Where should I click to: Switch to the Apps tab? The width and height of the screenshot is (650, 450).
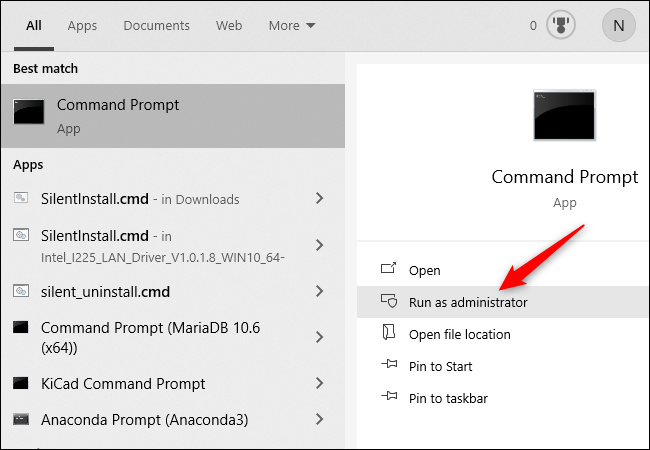(x=82, y=26)
